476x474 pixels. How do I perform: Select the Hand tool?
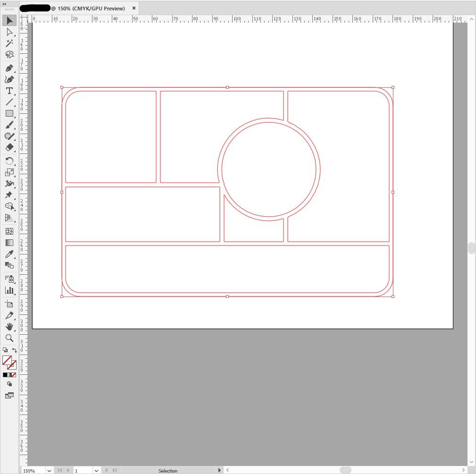(9, 327)
